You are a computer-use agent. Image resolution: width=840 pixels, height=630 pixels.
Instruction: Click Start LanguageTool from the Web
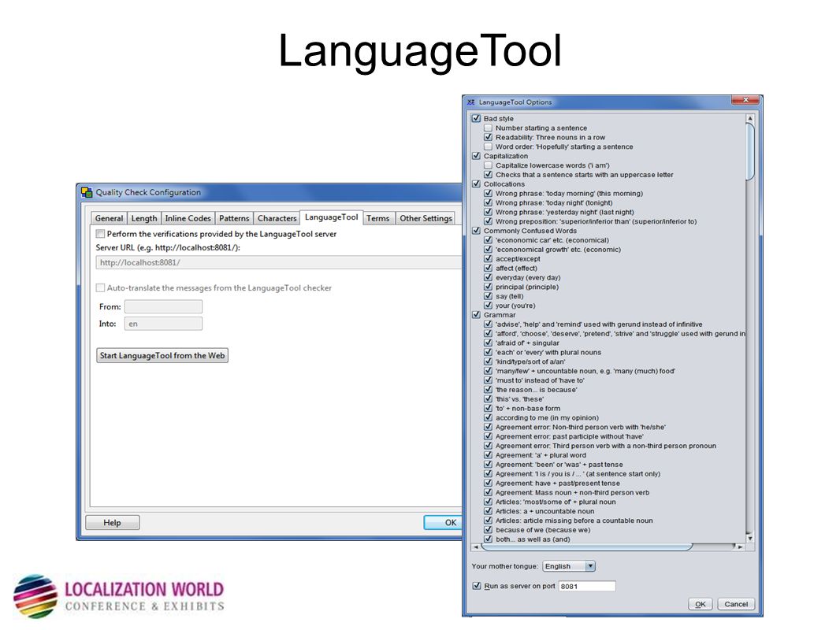click(x=162, y=355)
